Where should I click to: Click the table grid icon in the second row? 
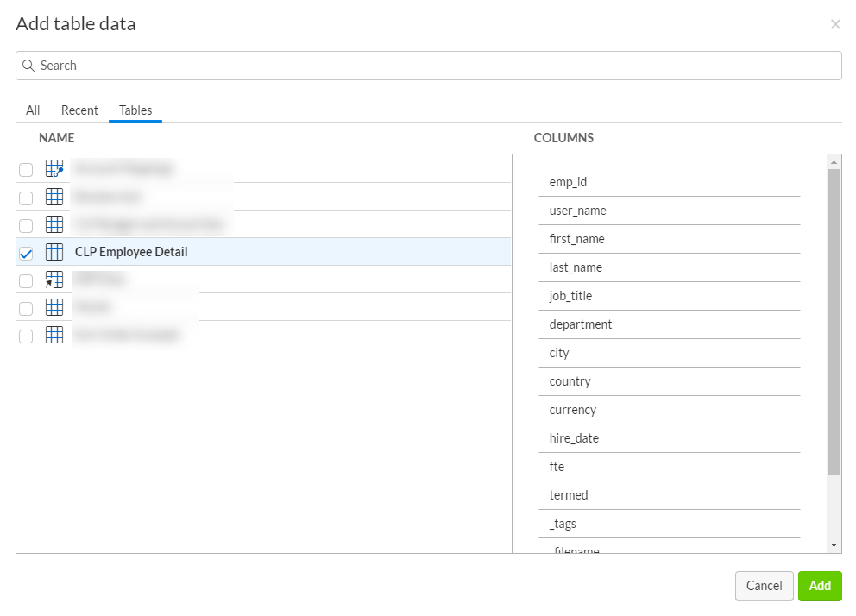[x=54, y=197]
